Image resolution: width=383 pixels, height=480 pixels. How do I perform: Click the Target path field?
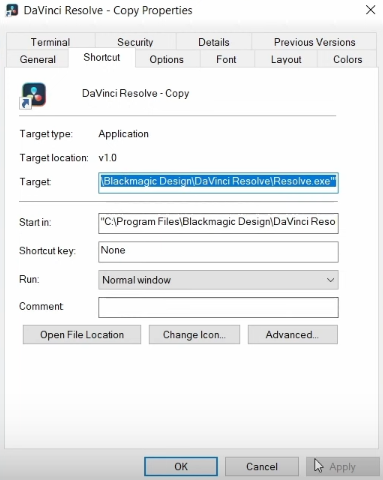[218, 183]
